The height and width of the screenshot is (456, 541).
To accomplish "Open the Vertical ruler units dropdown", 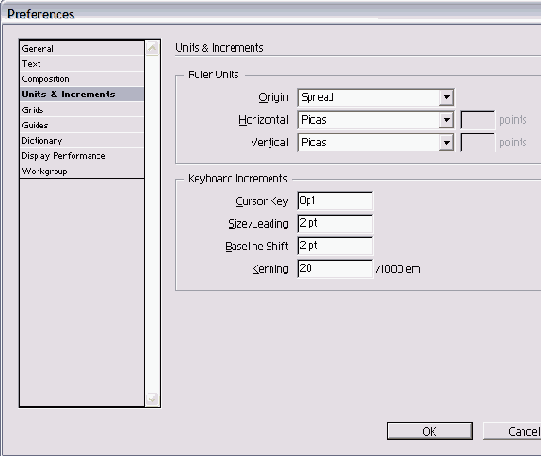I will pyautogui.click(x=446, y=142).
